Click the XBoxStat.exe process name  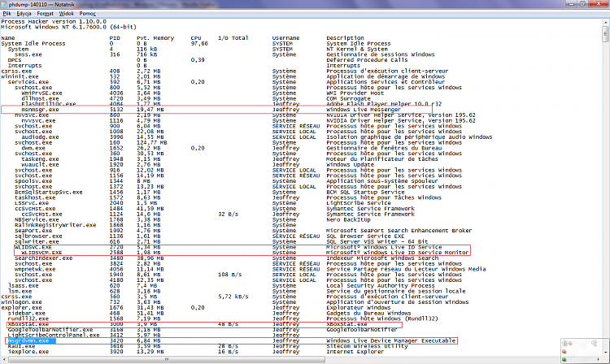[x=28, y=324]
